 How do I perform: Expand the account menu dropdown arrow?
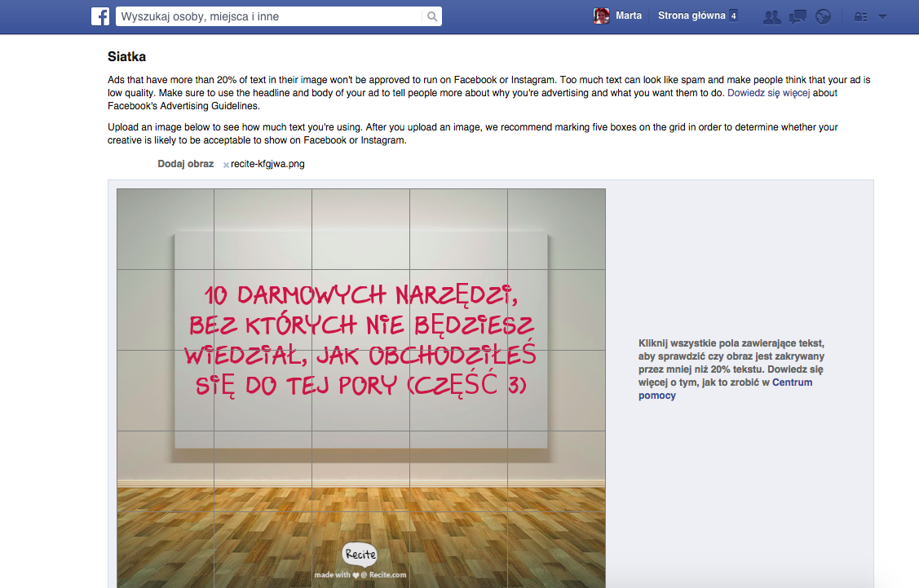click(882, 16)
